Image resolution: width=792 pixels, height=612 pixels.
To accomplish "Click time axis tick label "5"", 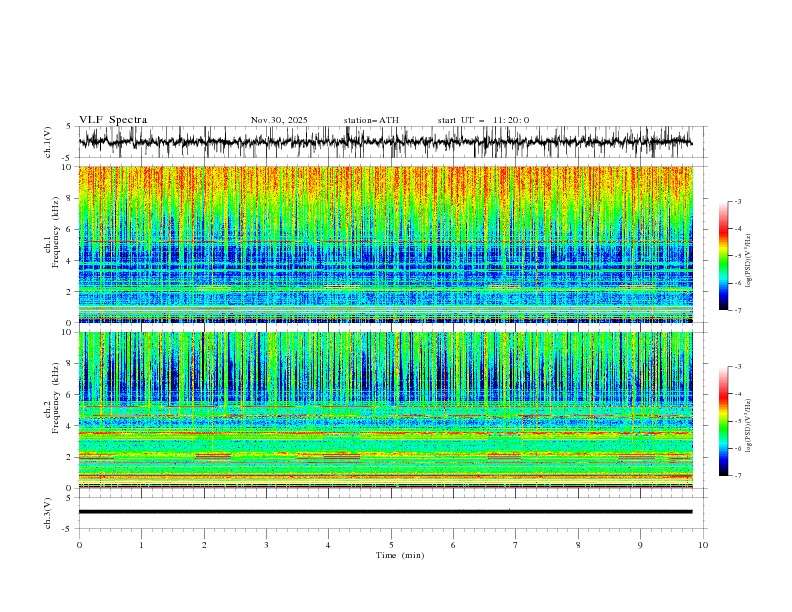I will [x=391, y=545].
